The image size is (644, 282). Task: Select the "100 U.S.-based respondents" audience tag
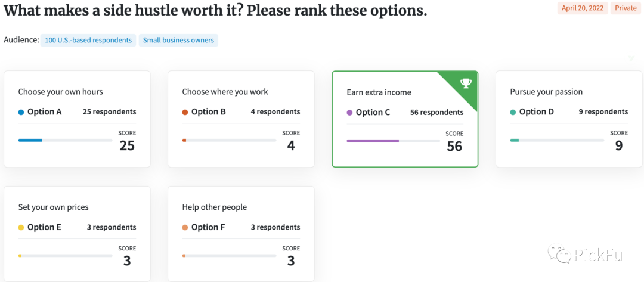tap(88, 41)
